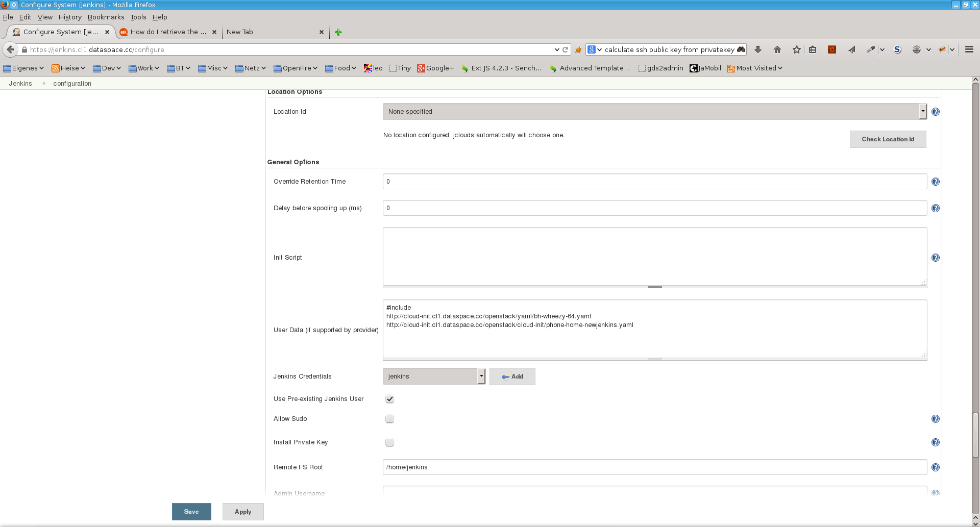Show help for Delay before spooling up

point(935,208)
